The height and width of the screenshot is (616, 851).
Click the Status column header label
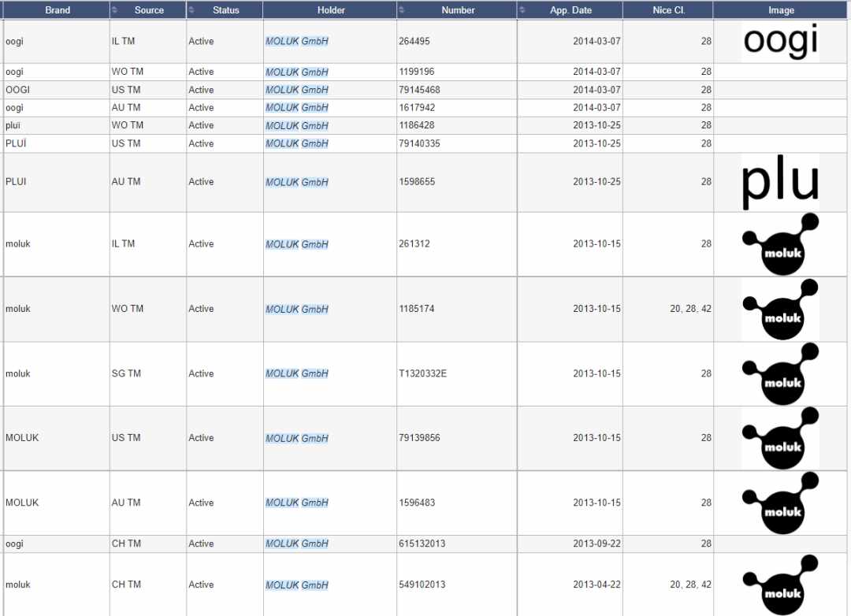point(226,9)
